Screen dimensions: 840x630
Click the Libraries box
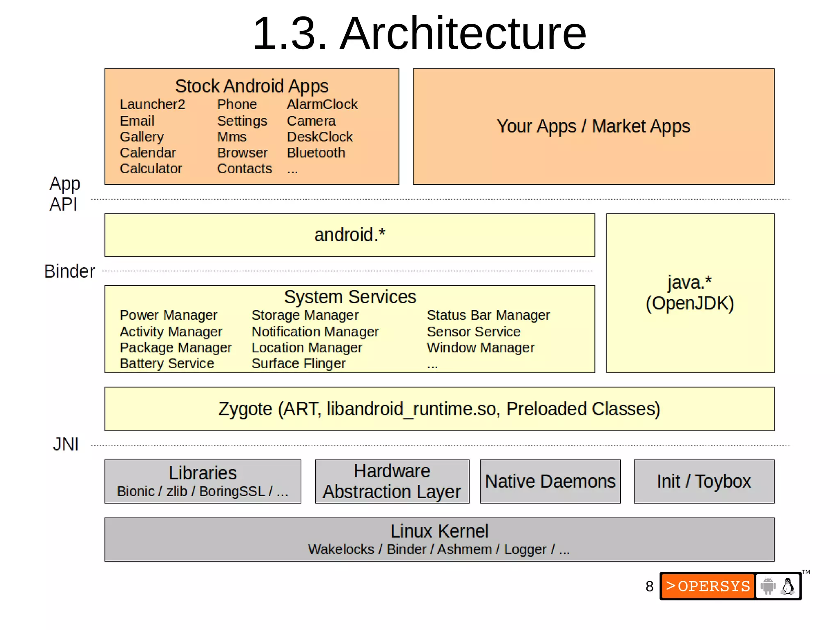[x=203, y=481]
